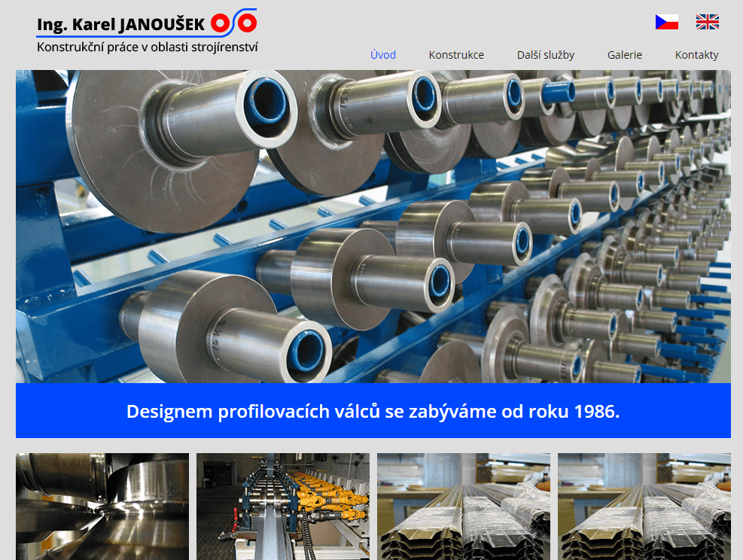Viewport: 743px width, 560px height.
Task: Click the subtitle Konstrukční práce v oblasti strojírenství
Action: [148, 47]
